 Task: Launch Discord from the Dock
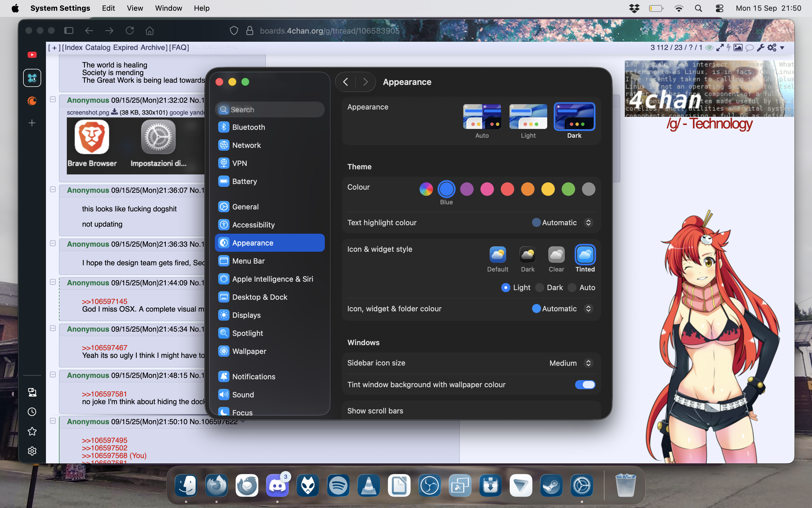(x=277, y=485)
